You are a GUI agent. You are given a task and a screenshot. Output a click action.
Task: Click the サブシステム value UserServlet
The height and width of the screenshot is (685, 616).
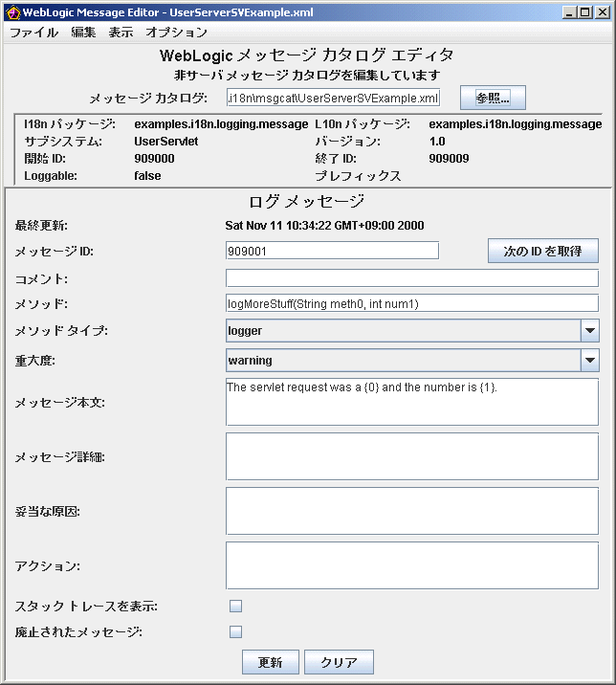tap(166, 142)
